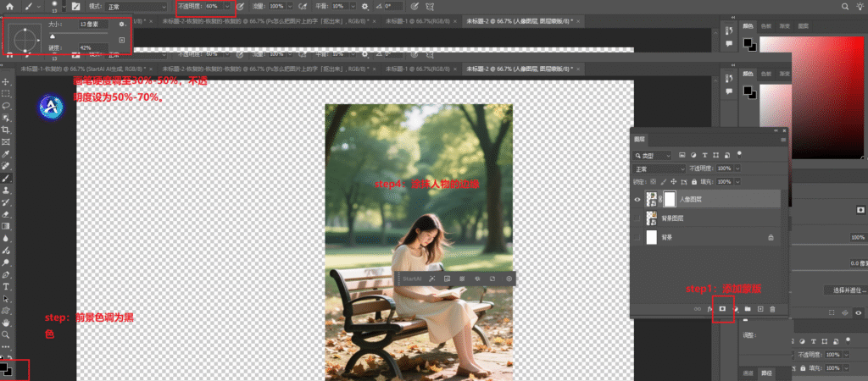Hide the 人像图层 layer via eye icon
Image resolution: width=868 pixels, height=381 pixels.
[638, 199]
